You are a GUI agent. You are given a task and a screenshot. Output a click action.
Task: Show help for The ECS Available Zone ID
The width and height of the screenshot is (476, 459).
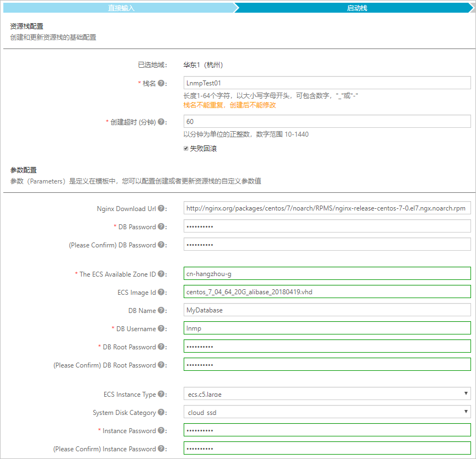click(161, 274)
